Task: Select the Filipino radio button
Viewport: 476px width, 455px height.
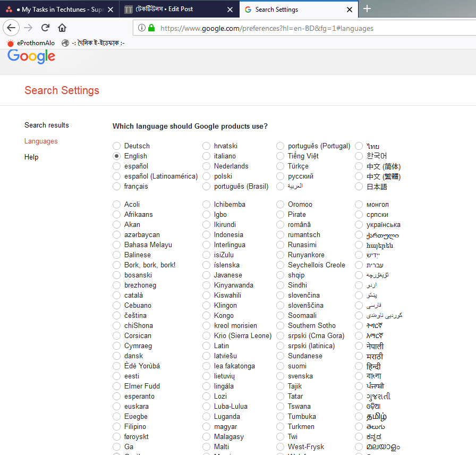Action: 116,426
